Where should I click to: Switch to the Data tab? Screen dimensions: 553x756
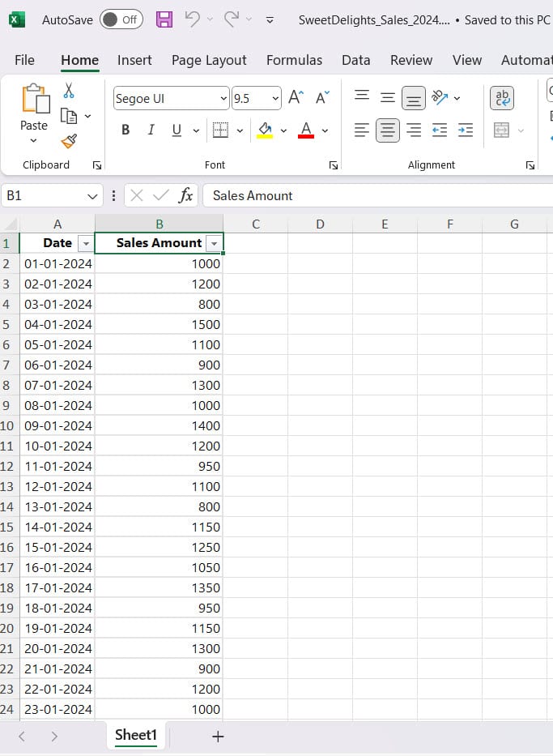356,60
